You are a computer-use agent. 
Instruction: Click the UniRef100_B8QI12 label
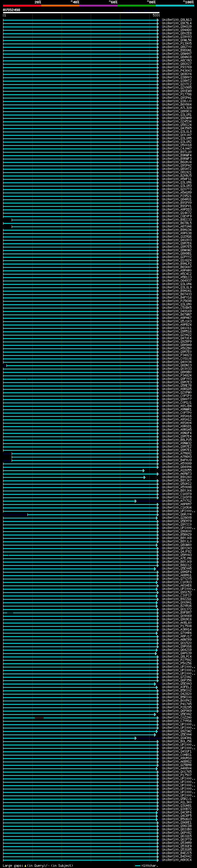(177, 565)
